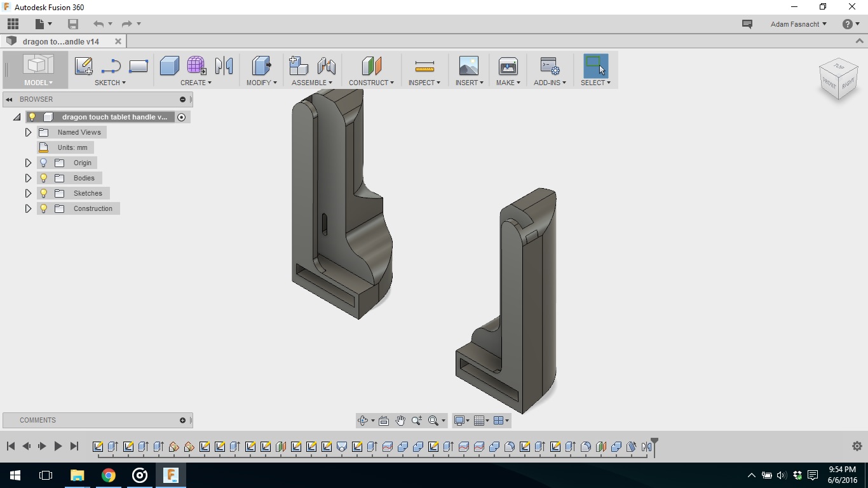The height and width of the screenshot is (488, 868).
Task: Toggle visibility of the Origin folder
Action: coord(43,163)
